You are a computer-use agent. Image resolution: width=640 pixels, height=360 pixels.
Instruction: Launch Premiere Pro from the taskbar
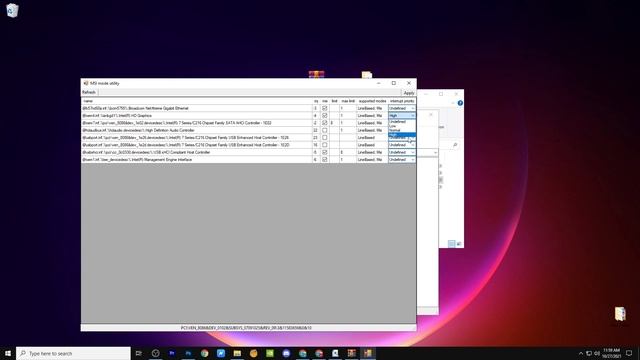[x=172, y=353]
